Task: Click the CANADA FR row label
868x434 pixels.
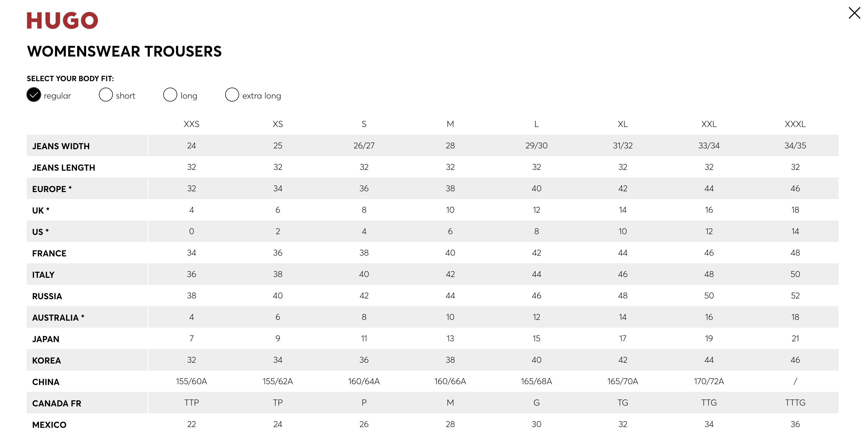Action: (x=57, y=403)
